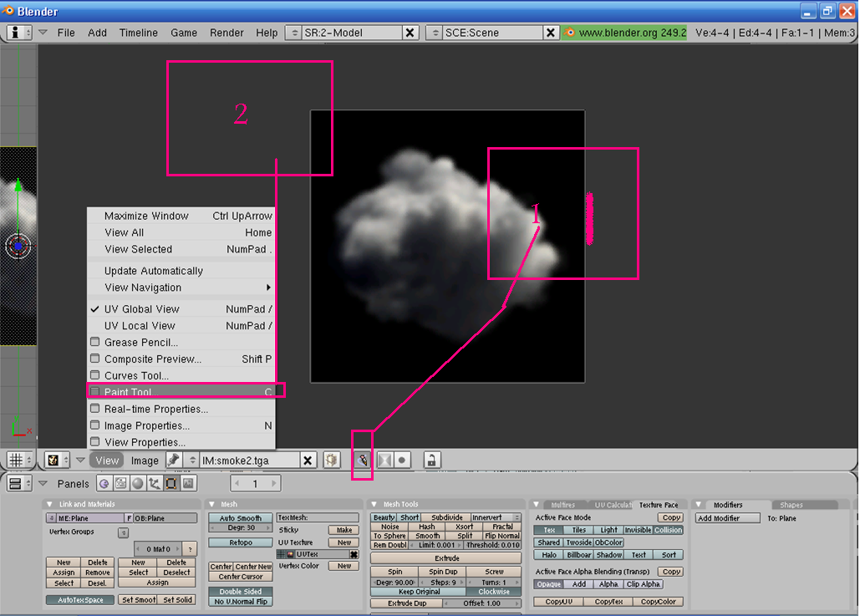
Task: Check the Grease Pencil option
Action: tap(95, 342)
